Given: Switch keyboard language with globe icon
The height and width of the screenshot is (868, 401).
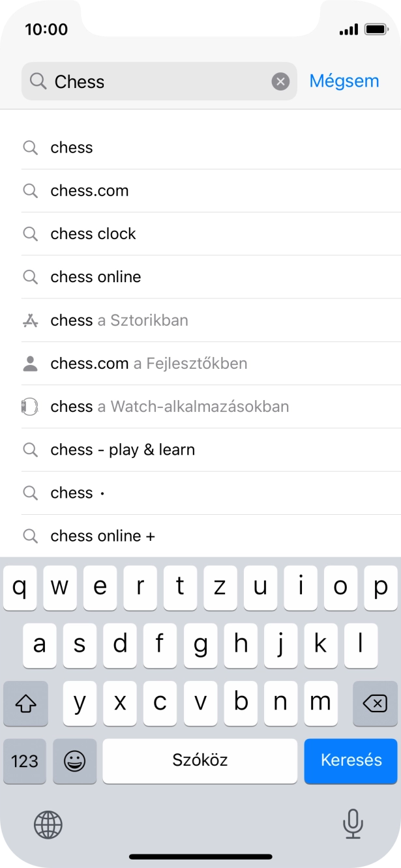Looking at the screenshot, I should coord(48,824).
